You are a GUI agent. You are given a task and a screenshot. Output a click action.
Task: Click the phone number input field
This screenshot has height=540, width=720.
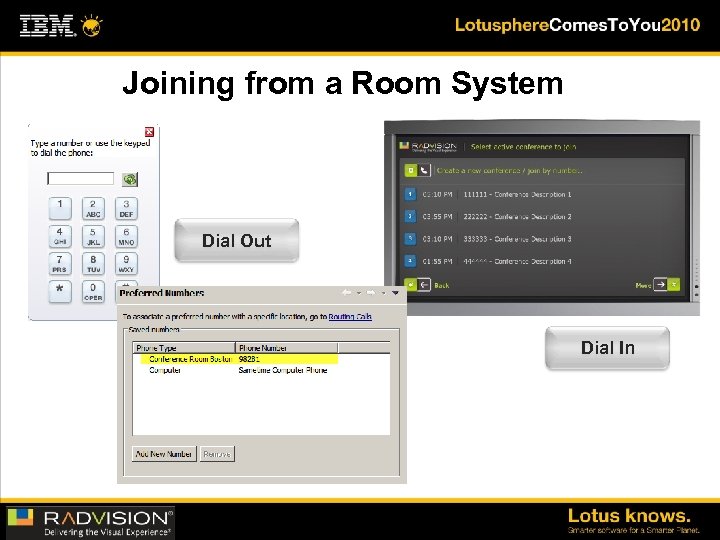81,179
